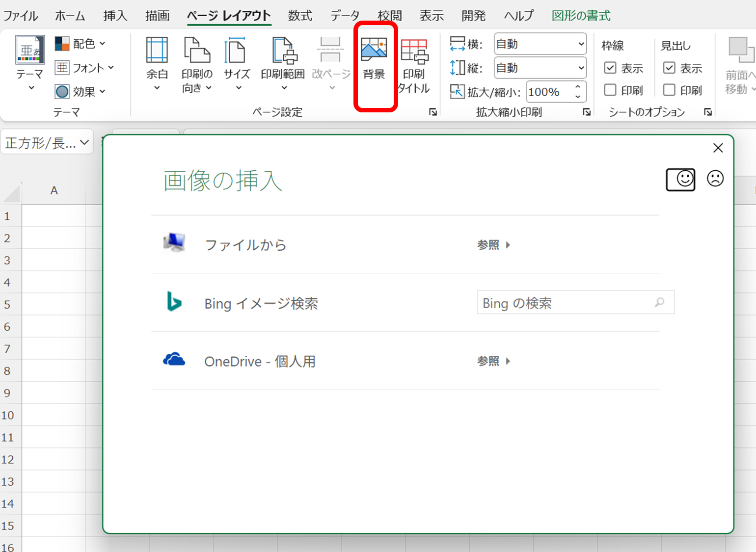Click 参照 next to OneDrive - 個人用
Viewport: 756px width, 552px height.
coord(494,361)
